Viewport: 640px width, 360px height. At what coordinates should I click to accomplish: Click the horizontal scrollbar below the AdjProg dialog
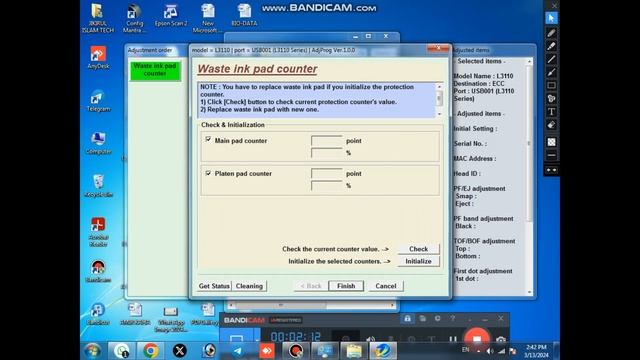tap(312, 305)
